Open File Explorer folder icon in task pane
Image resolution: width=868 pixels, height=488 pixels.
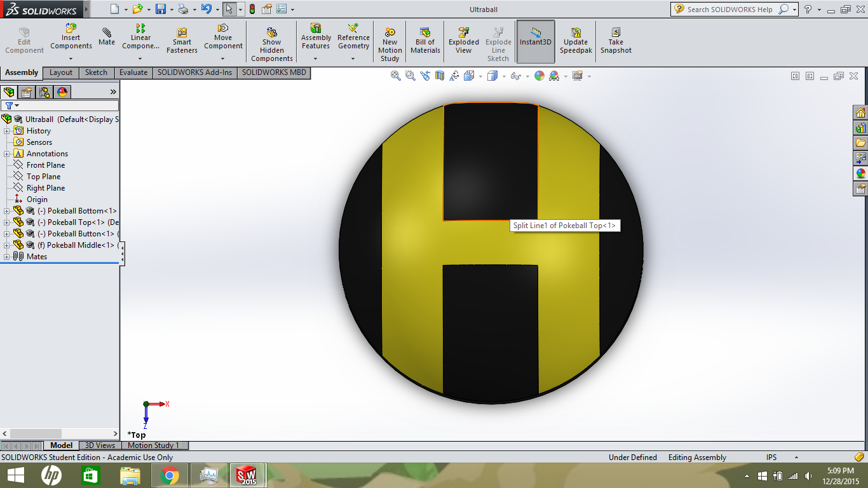(861, 143)
